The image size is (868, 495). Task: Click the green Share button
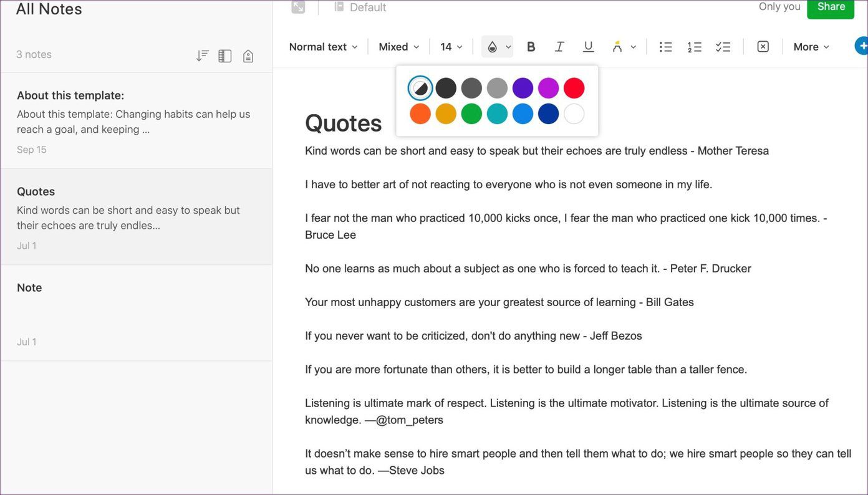pyautogui.click(x=831, y=7)
